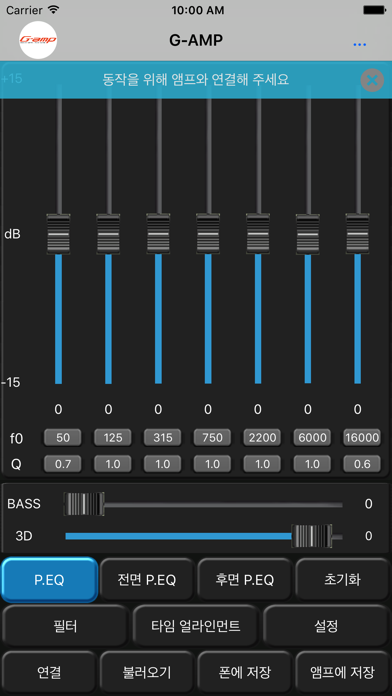Open 타임 얼라인먼트 time alignment
The image size is (392, 696).
point(196,626)
